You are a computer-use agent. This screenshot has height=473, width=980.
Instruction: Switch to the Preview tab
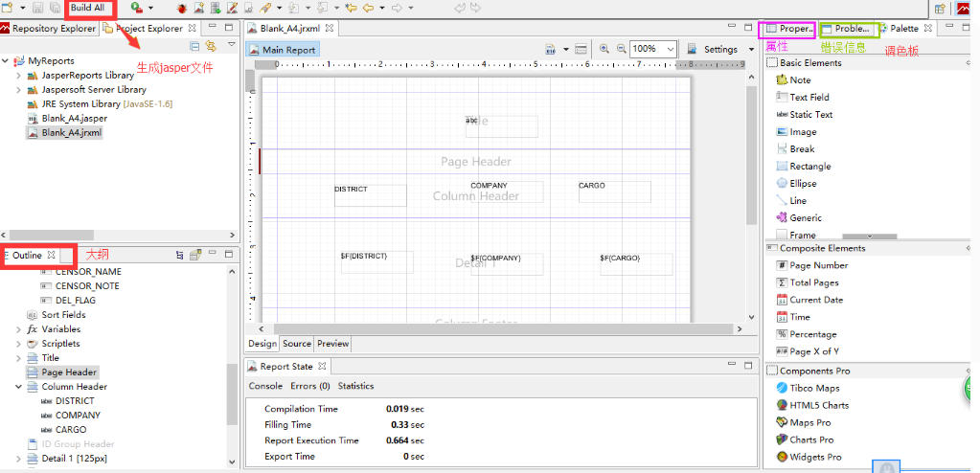tap(332, 344)
